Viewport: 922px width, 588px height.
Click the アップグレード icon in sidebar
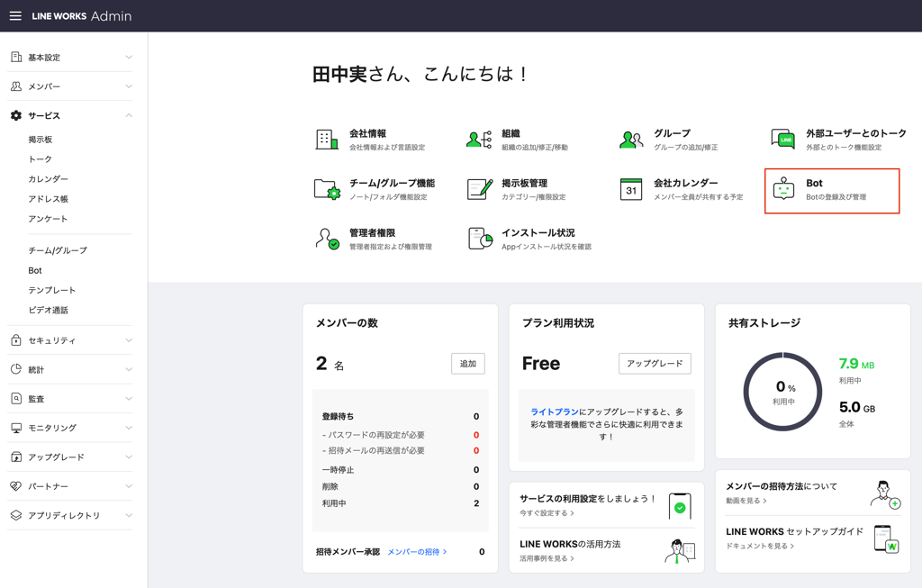pos(16,457)
